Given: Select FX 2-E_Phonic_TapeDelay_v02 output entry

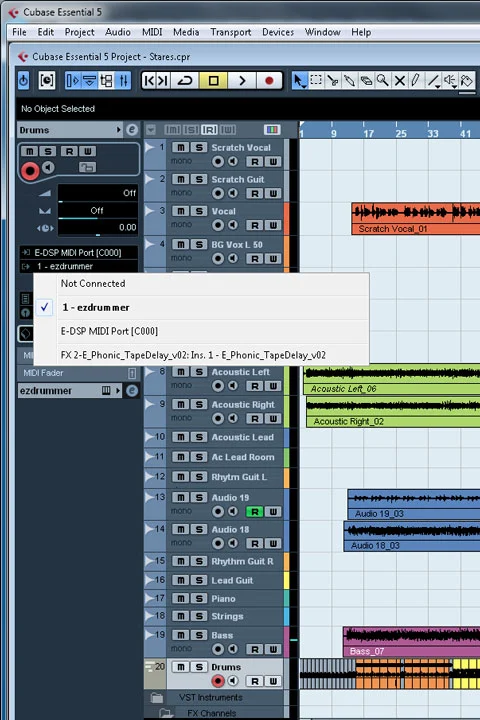Looking at the screenshot, I should [x=201, y=355].
